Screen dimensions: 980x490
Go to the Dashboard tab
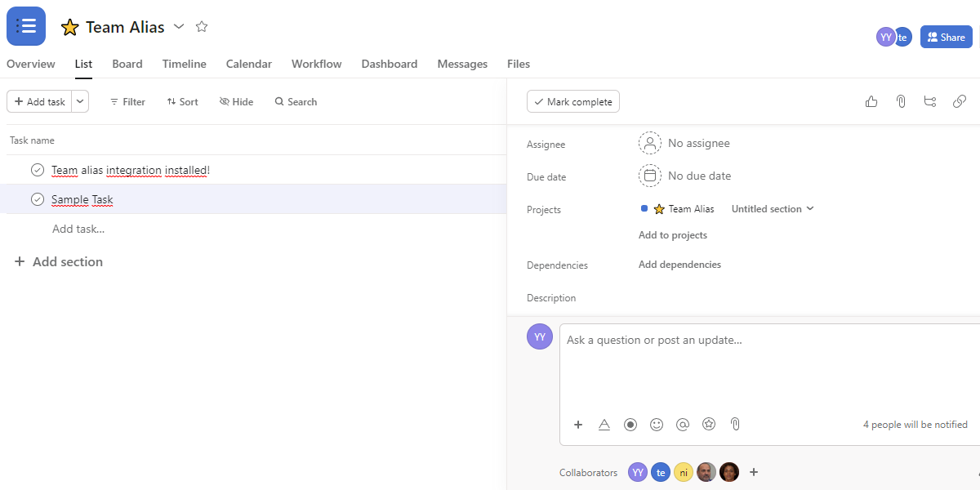(390, 64)
